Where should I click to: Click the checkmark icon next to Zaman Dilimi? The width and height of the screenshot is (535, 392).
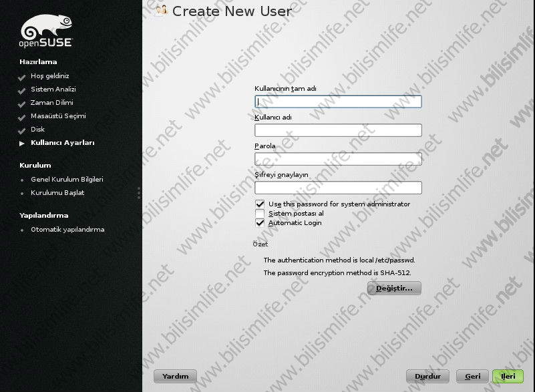22,104
